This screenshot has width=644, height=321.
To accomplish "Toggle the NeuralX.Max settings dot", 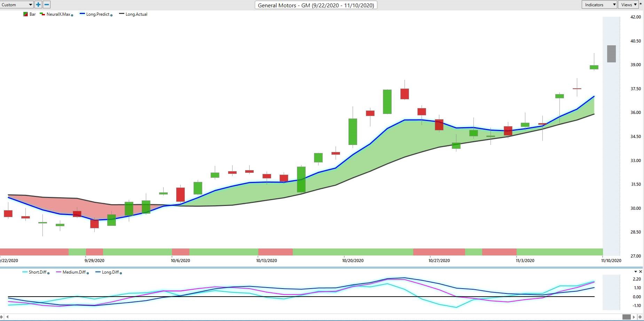I will pos(72,15).
